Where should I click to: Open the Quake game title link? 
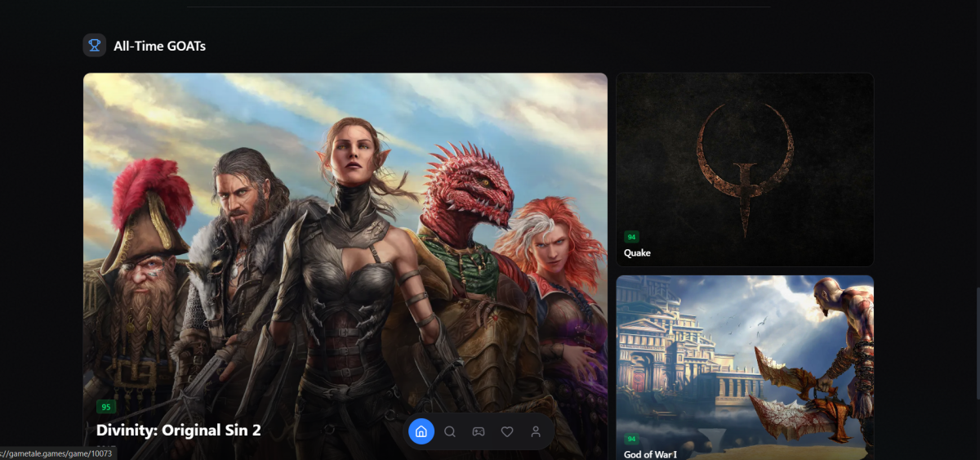pyautogui.click(x=637, y=253)
